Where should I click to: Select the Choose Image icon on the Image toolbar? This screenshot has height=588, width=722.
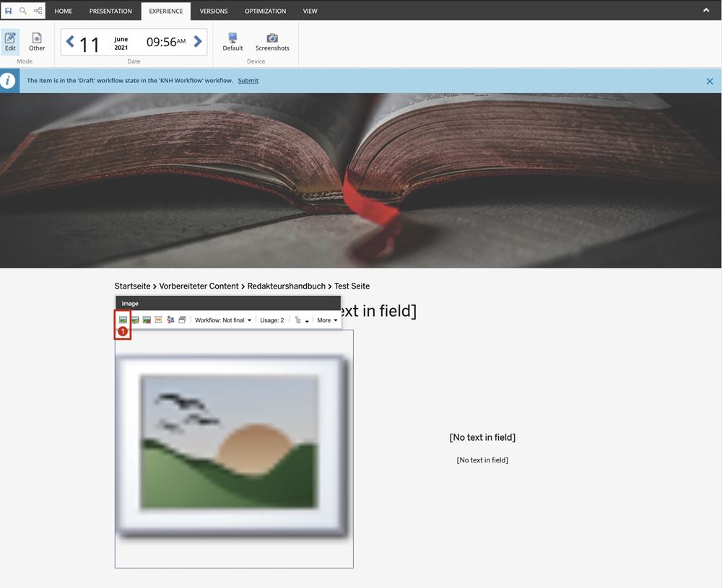coord(122,320)
